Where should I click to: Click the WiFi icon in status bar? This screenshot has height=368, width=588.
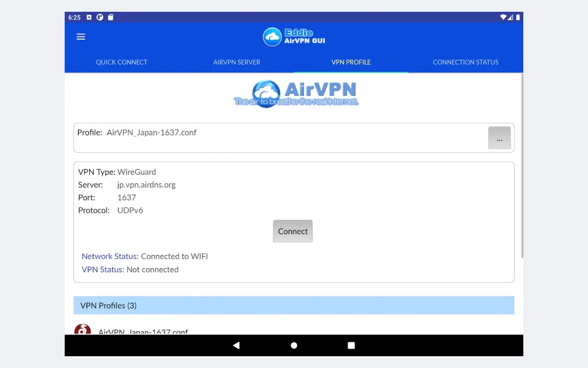(503, 17)
